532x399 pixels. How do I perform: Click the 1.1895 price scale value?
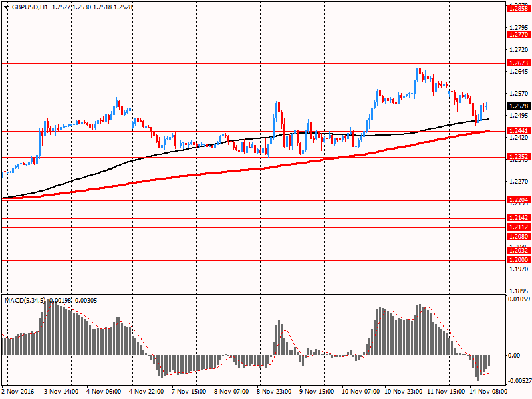519,291
